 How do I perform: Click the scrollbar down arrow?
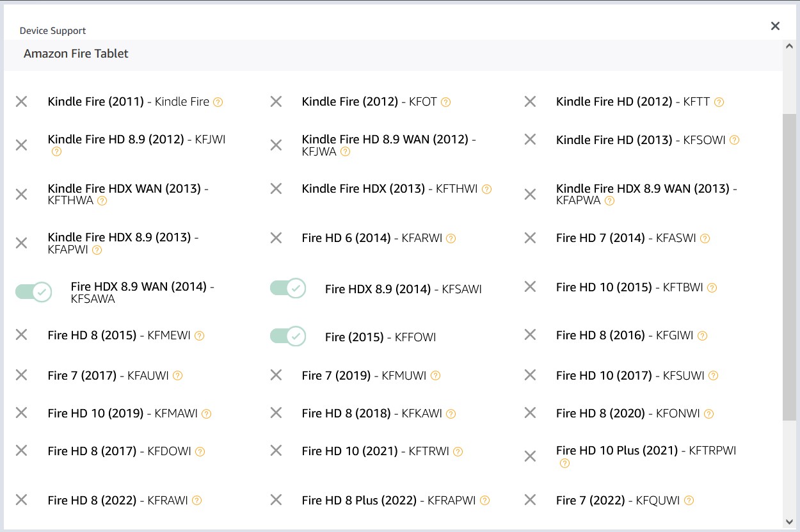[789, 522]
